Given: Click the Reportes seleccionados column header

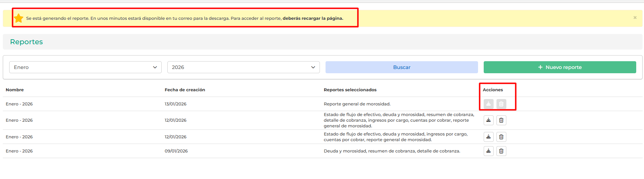Looking at the screenshot, I should (x=350, y=90).
